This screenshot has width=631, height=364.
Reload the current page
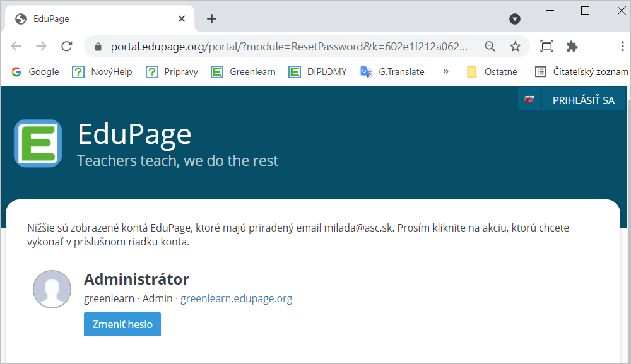pyautogui.click(x=67, y=46)
